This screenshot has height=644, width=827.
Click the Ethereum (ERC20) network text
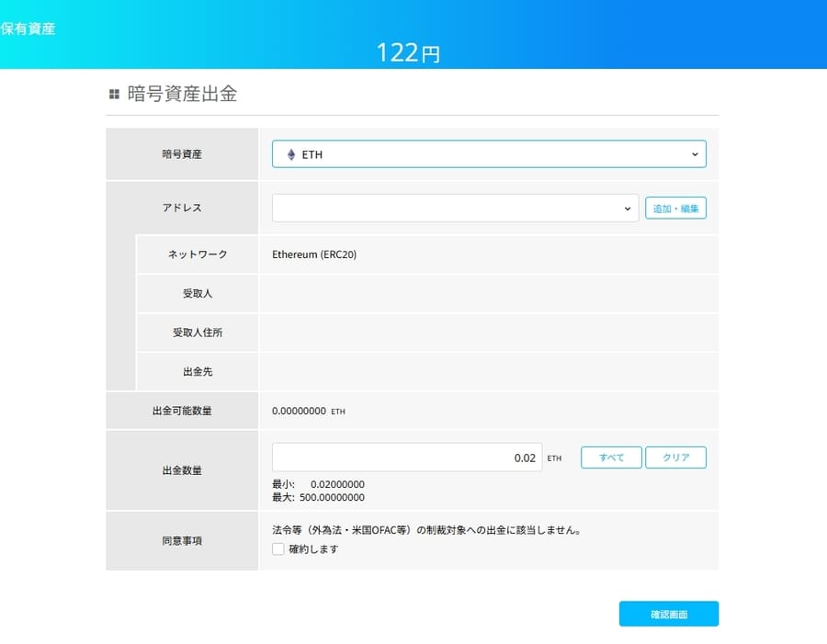coord(314,254)
